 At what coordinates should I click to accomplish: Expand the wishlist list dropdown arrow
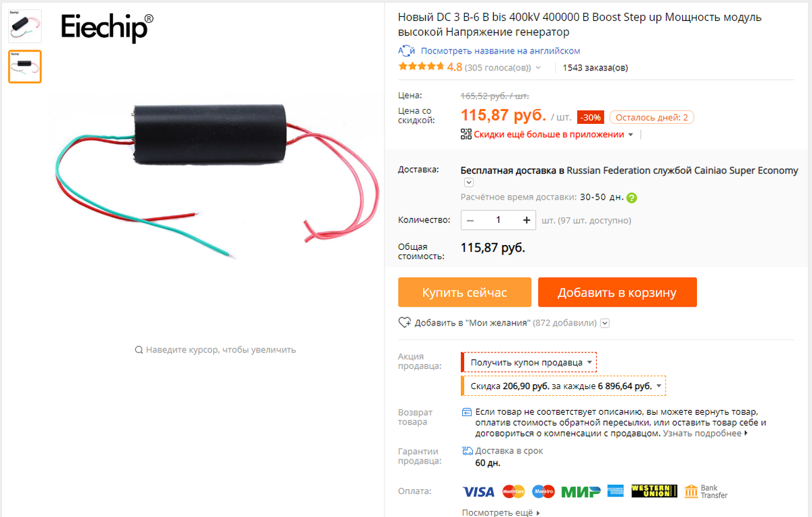tap(605, 323)
